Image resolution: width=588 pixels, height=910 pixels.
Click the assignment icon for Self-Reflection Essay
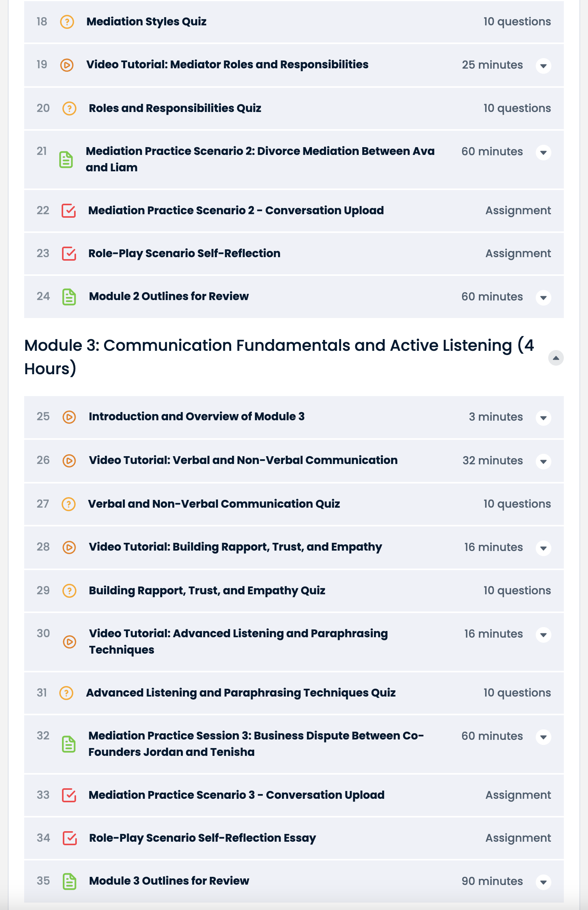pos(69,838)
